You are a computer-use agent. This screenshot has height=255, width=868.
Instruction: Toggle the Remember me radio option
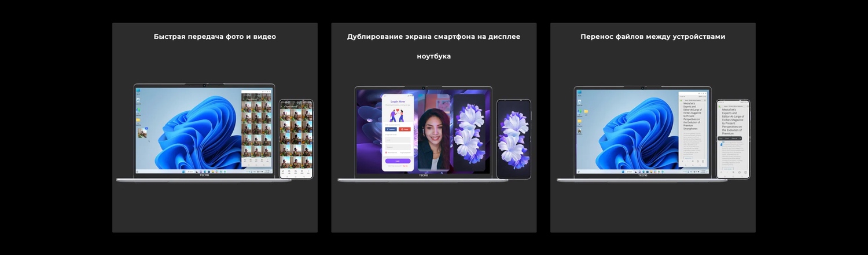pos(386,153)
